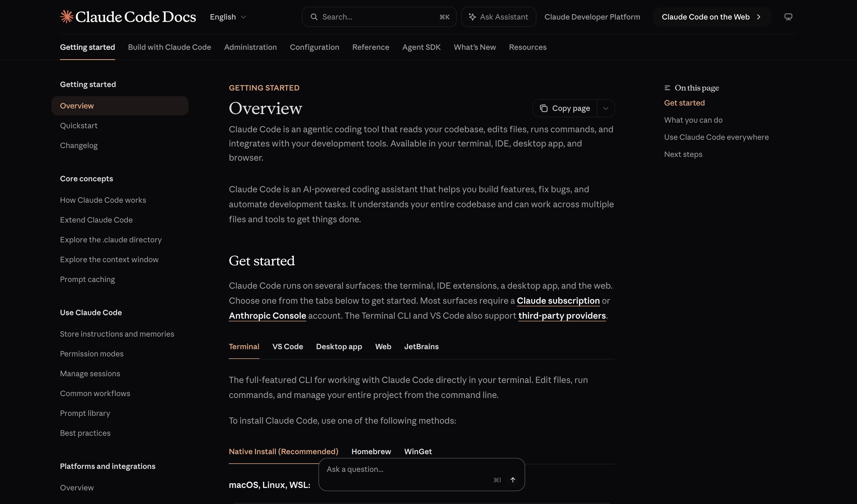
Task: Open Permission modes in sidebar
Action: pyautogui.click(x=92, y=354)
